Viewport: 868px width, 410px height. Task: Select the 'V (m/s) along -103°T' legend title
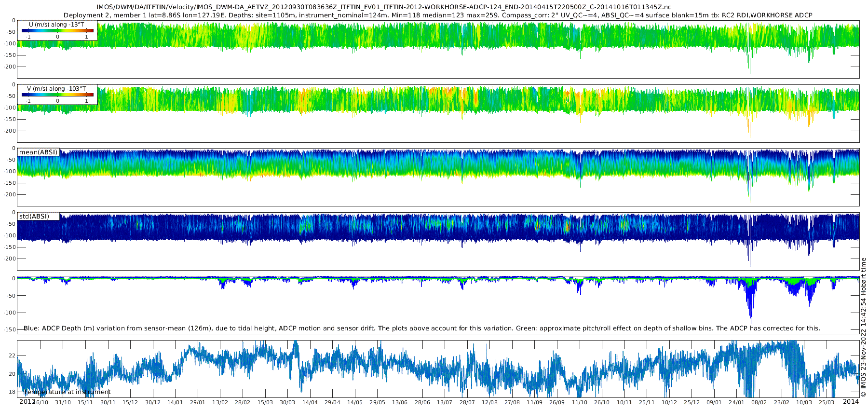tap(56, 89)
